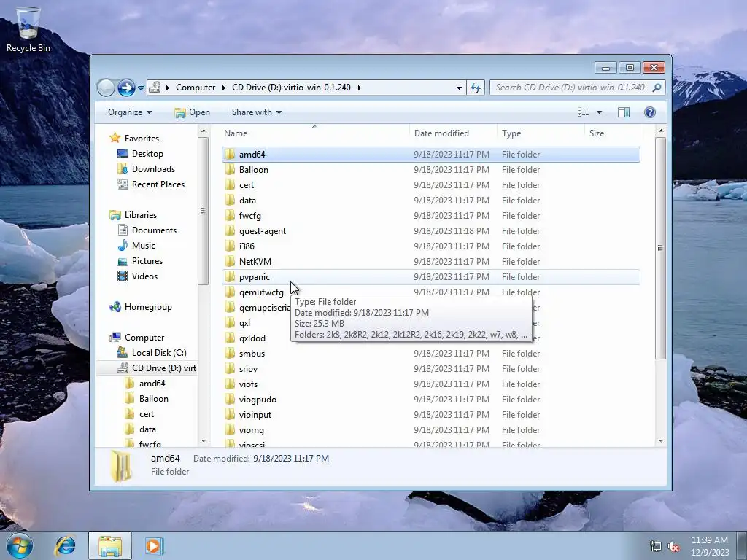
Task: Select Local Disk (C:) in navigation pane
Action: 158,353
